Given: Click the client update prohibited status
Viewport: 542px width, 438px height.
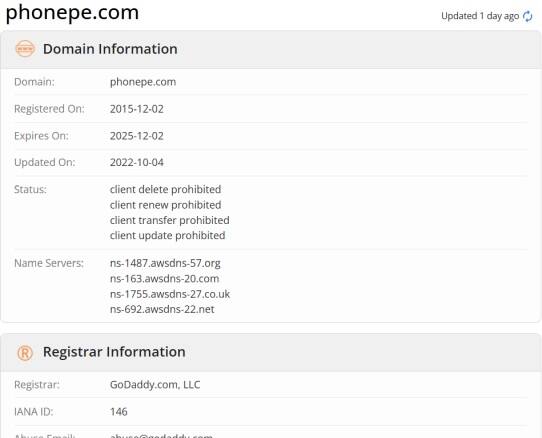Looking at the screenshot, I should [x=167, y=235].
